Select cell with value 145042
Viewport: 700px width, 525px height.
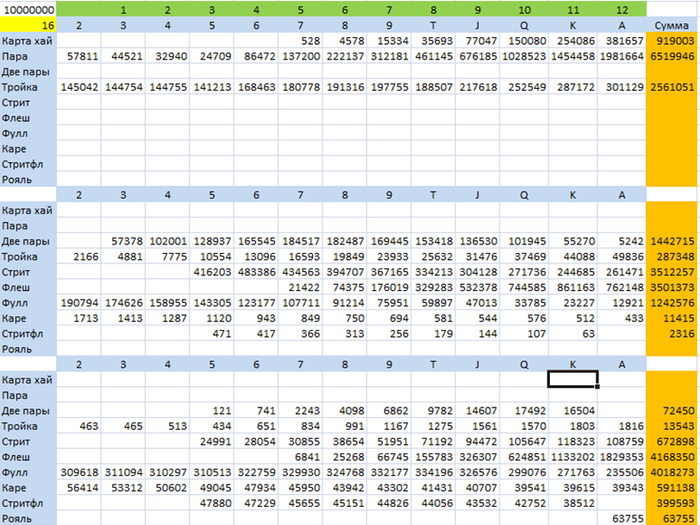[79, 87]
